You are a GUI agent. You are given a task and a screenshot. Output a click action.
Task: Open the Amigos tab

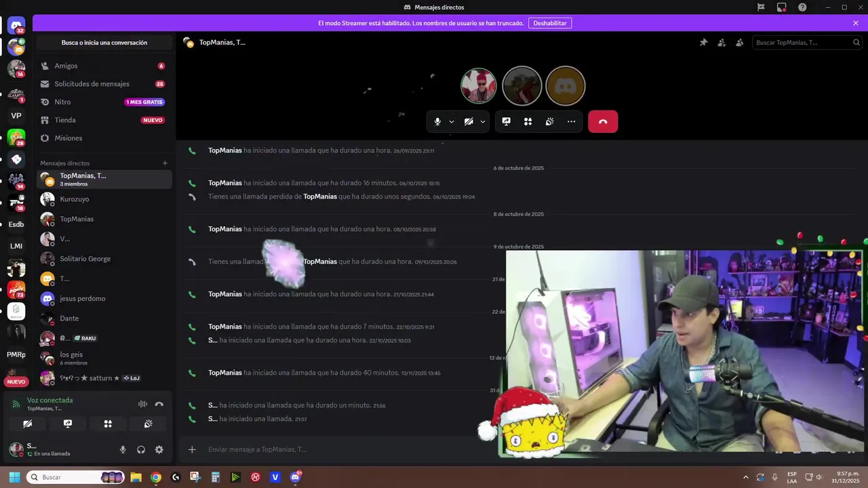pyautogui.click(x=104, y=66)
